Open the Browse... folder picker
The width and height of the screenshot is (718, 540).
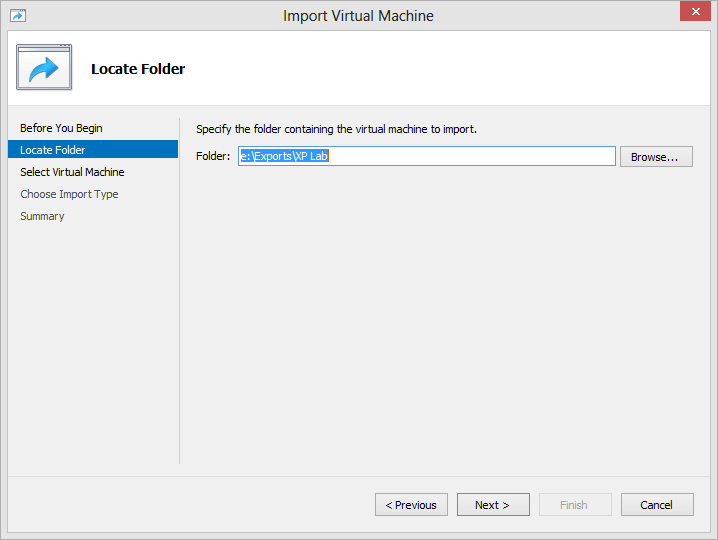[656, 157]
